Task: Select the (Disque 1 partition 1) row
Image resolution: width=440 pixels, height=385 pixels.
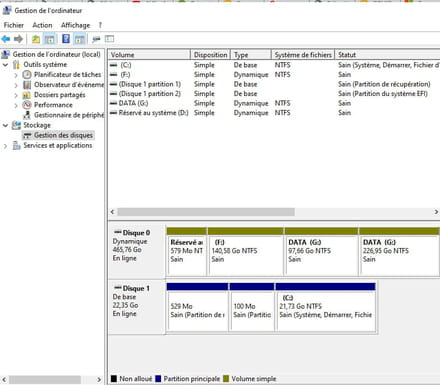Action: (274, 84)
